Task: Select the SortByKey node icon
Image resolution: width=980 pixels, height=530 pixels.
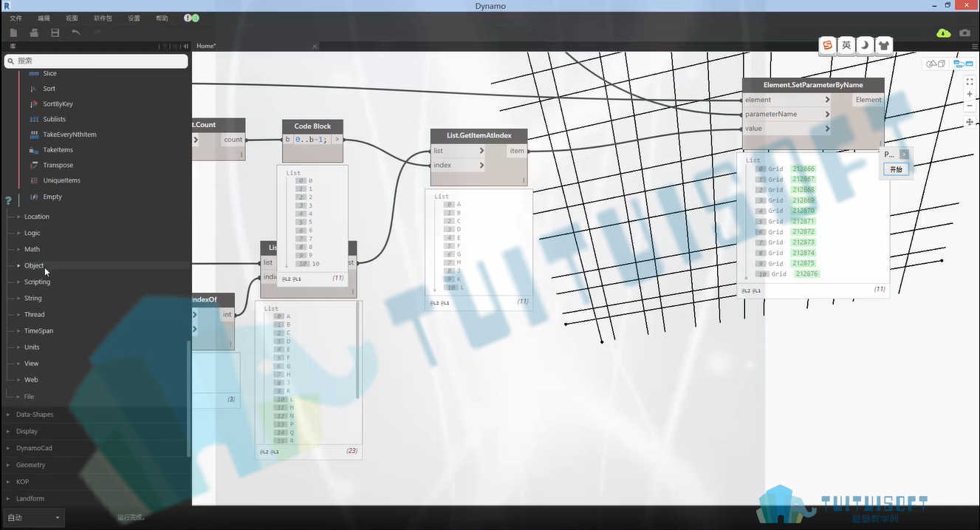Action: point(32,104)
